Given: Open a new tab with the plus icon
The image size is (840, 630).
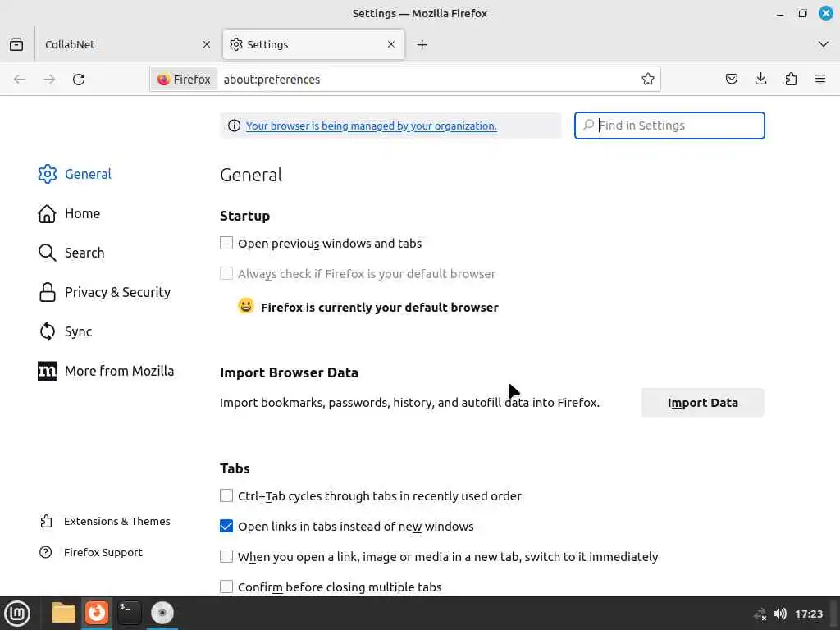Looking at the screenshot, I should coord(422,44).
